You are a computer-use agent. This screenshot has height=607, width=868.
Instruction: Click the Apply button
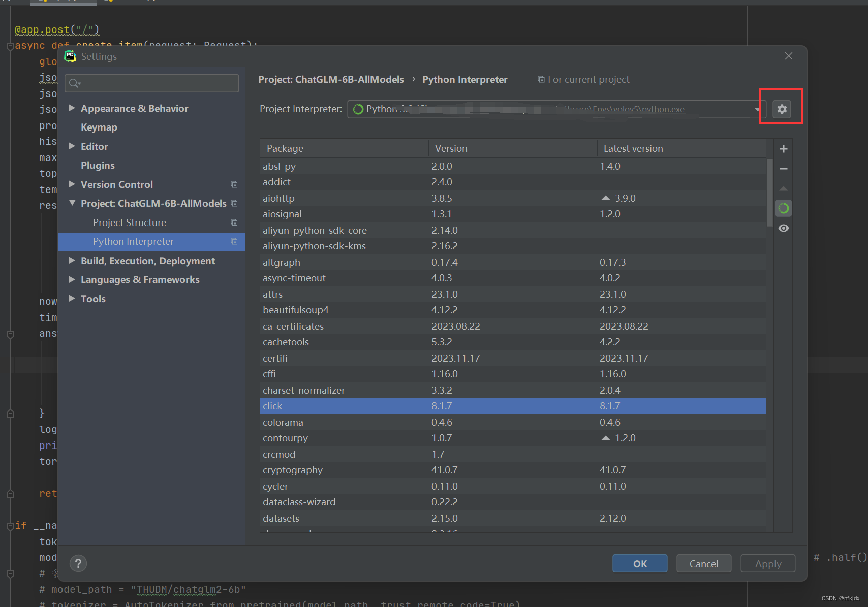point(768,564)
